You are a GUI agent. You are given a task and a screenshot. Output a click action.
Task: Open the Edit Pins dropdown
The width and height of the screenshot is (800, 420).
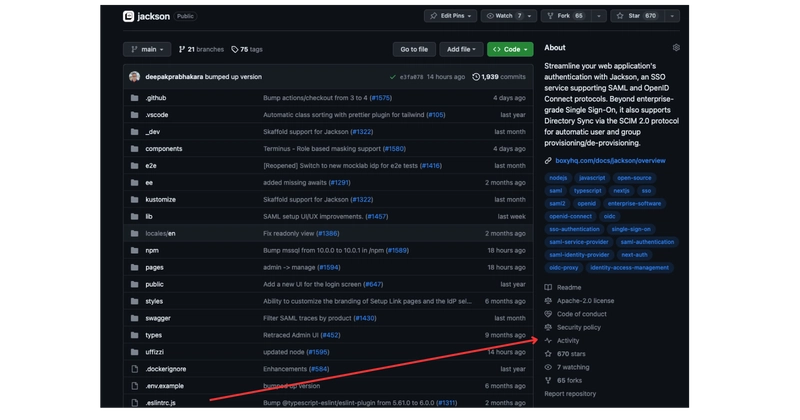click(451, 16)
